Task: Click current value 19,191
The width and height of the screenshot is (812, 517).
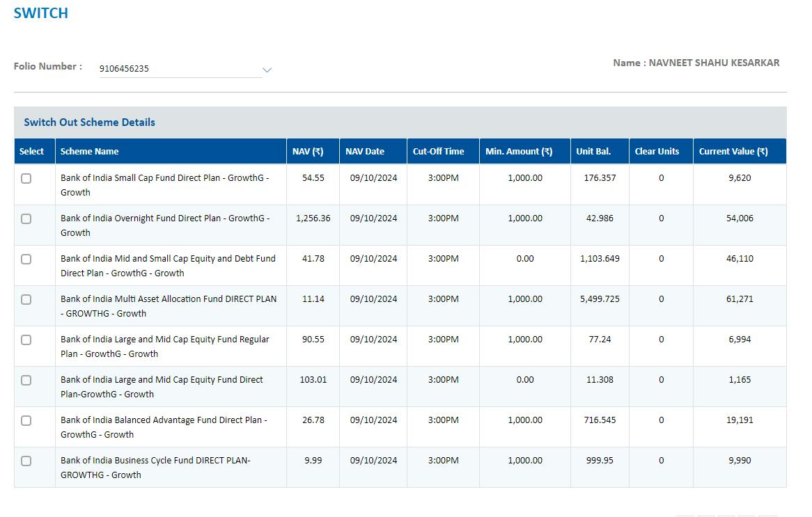Action: (740, 420)
